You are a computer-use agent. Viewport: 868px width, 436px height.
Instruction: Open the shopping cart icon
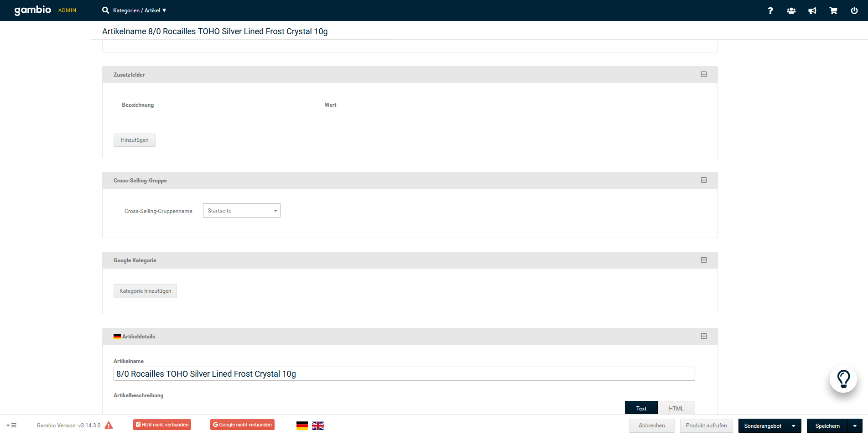tap(833, 10)
